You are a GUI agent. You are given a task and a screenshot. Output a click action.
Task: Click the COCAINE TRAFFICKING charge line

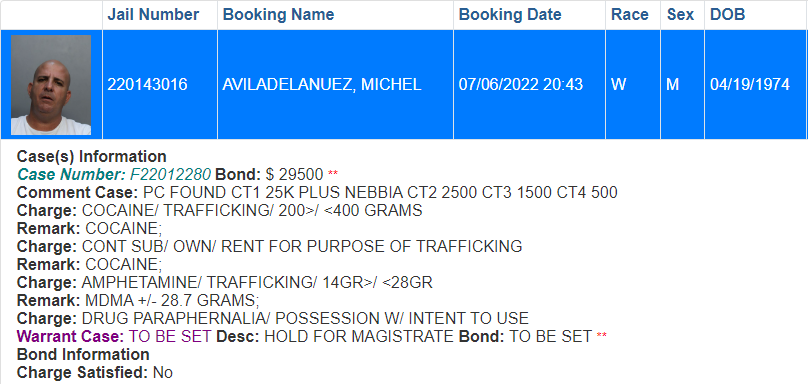(x=220, y=210)
